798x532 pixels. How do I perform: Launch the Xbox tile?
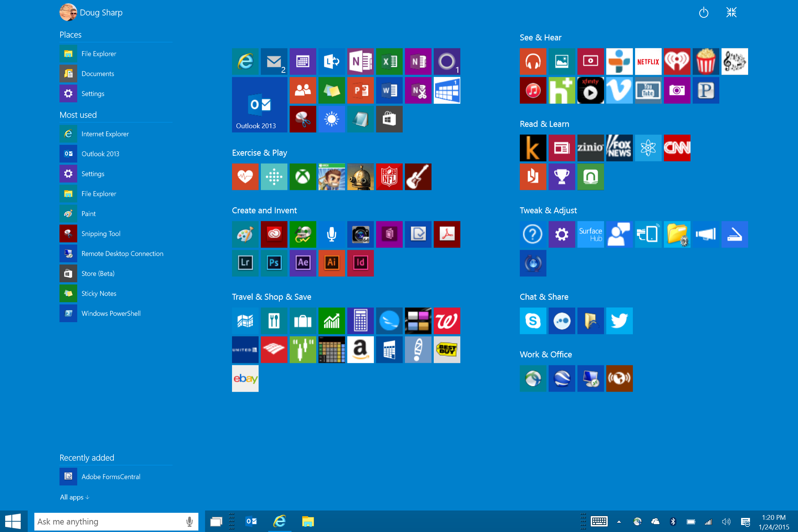click(303, 177)
